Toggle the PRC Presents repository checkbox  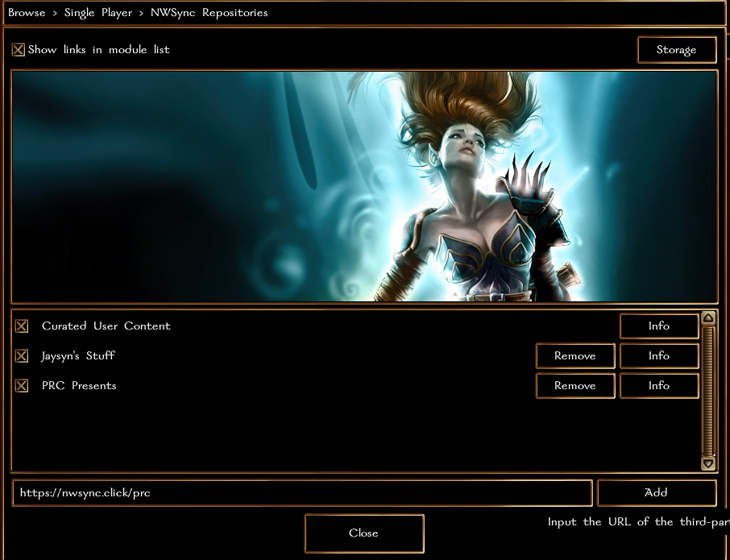tap(22, 385)
